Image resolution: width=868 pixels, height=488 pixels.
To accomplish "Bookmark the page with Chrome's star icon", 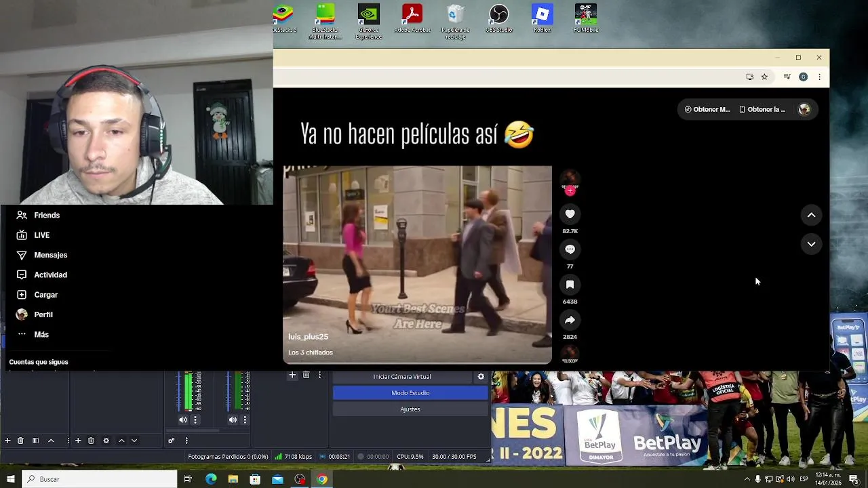I will point(764,77).
